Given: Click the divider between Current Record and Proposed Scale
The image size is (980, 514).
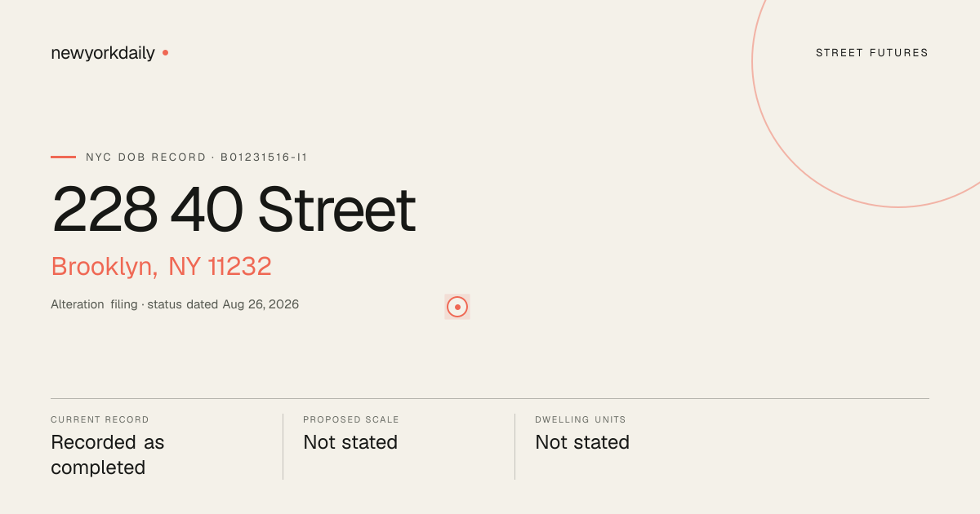Looking at the screenshot, I should pos(283,446).
